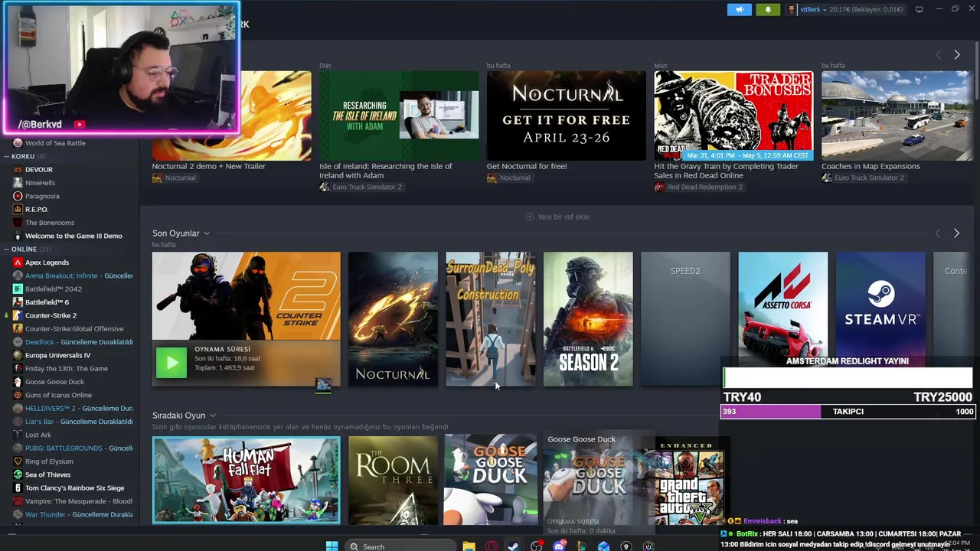
Task: Click the Battlefield 2042 icon
Action: tap(18, 289)
